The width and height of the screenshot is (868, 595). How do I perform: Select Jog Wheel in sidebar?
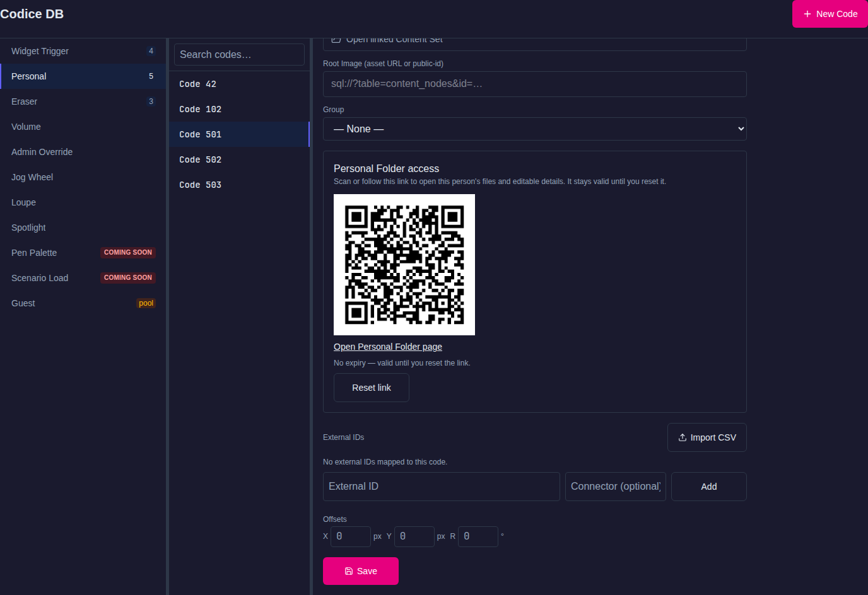[x=83, y=177]
